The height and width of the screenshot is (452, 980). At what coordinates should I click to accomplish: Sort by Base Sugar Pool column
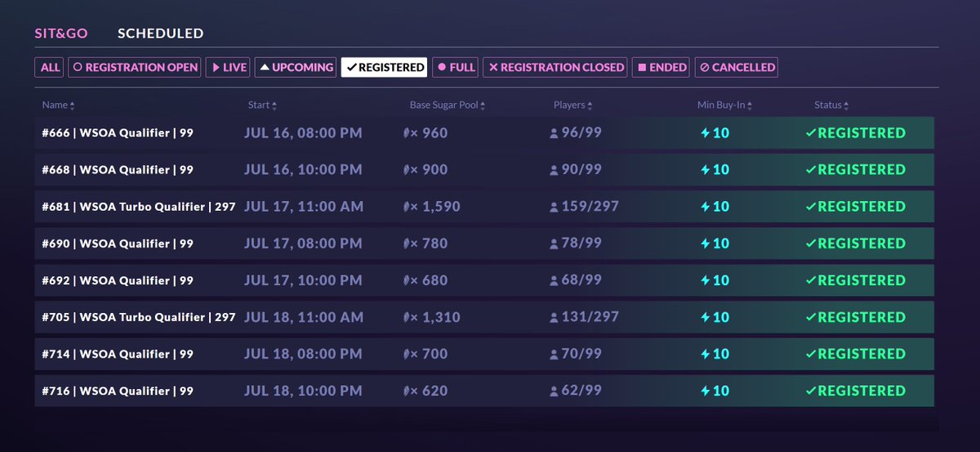tap(448, 105)
